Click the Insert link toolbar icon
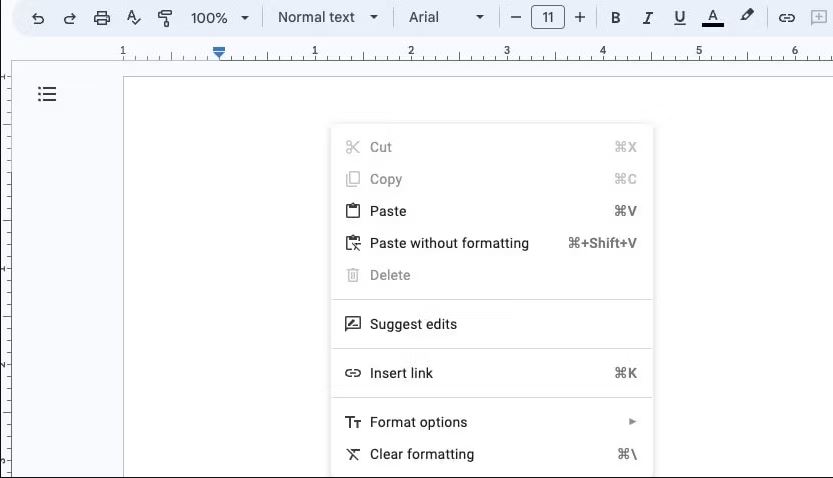Screen dimensions: 833x478 [x=786, y=18]
